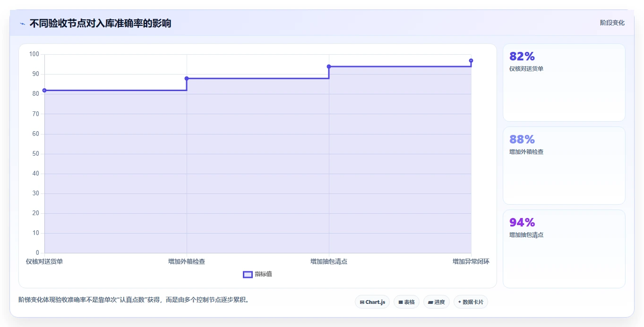The width and height of the screenshot is (644, 327).
Task: Click the data point for 仅核对送货单
Action: coord(44,90)
